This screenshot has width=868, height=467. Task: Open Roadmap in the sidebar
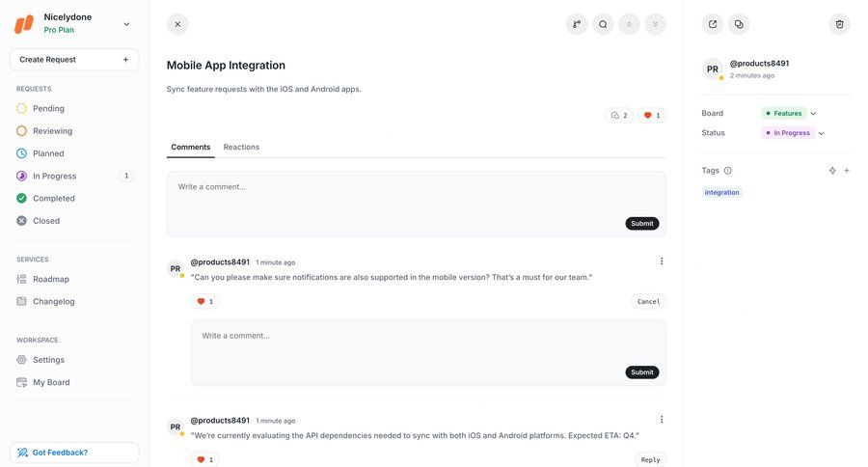tap(51, 279)
